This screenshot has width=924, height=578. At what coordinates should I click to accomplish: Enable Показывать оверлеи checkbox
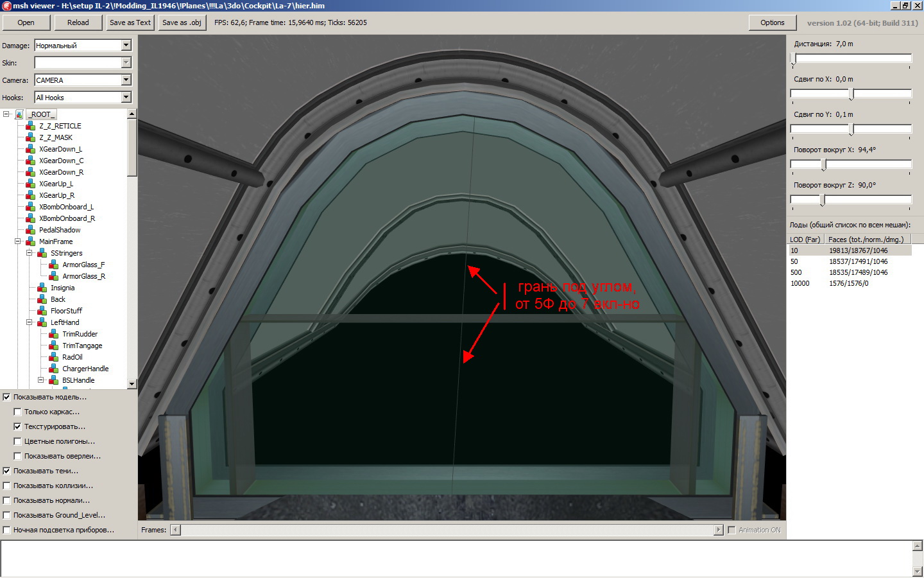point(17,456)
